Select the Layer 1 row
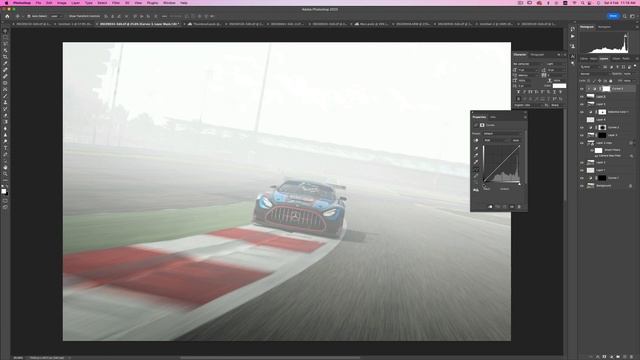 coord(607,170)
